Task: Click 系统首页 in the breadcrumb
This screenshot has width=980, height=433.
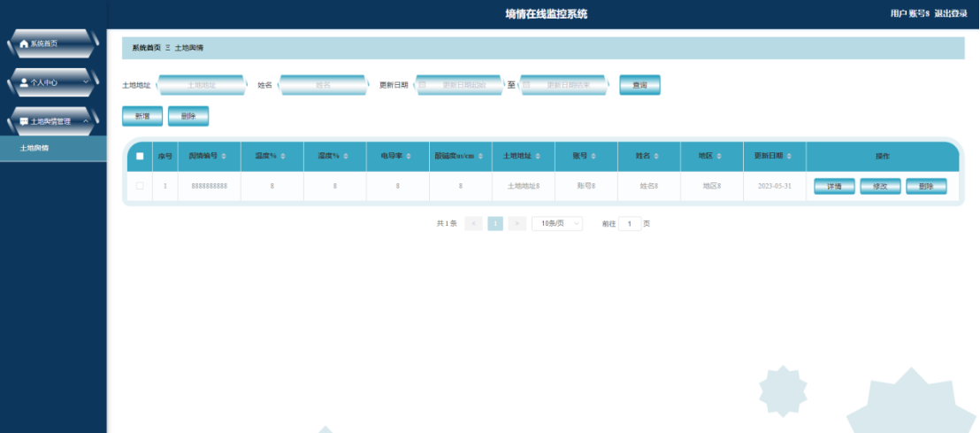Action: [x=146, y=48]
